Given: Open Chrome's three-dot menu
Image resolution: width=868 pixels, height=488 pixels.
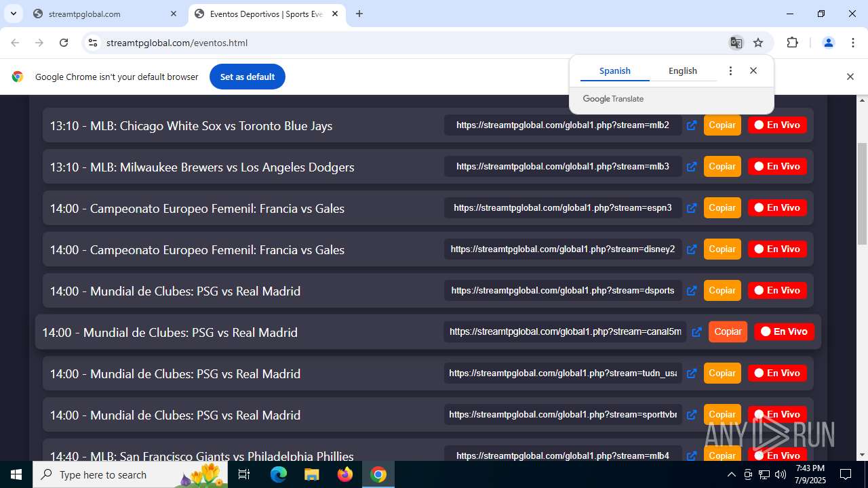Looking at the screenshot, I should pyautogui.click(x=853, y=43).
